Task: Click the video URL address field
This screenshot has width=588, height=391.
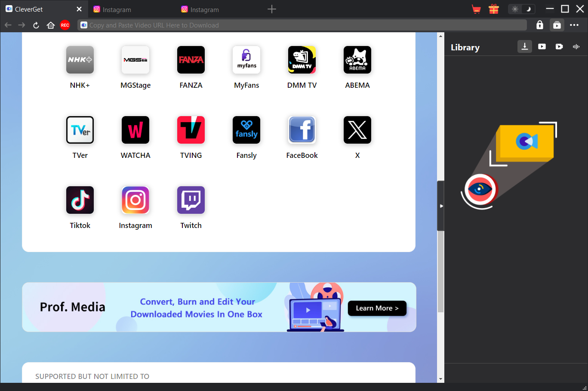Action: 301,25
